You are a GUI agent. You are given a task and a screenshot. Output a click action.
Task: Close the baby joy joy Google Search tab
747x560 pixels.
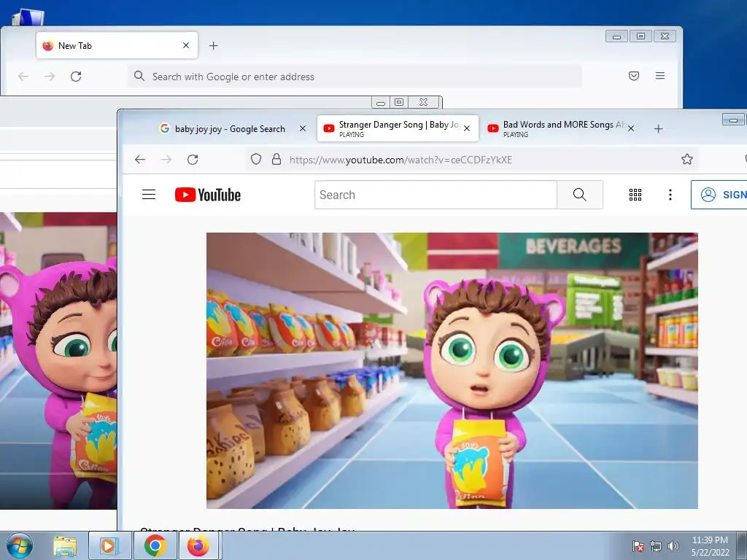[303, 128]
